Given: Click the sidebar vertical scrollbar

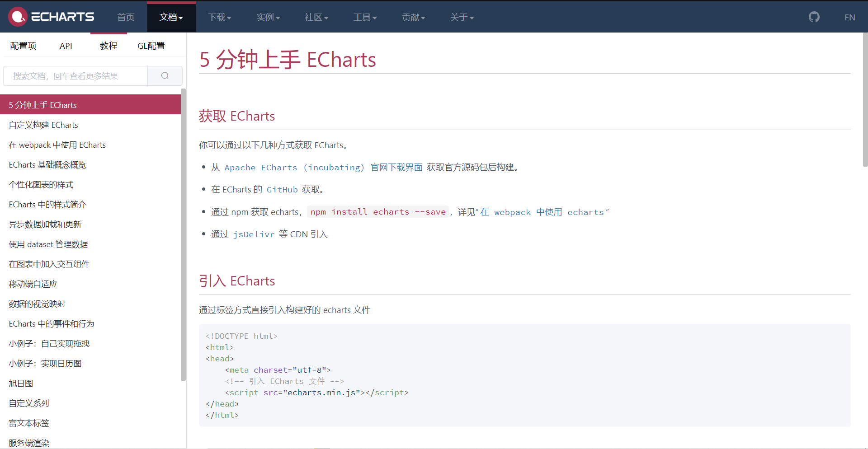Looking at the screenshot, I should tap(183, 235).
